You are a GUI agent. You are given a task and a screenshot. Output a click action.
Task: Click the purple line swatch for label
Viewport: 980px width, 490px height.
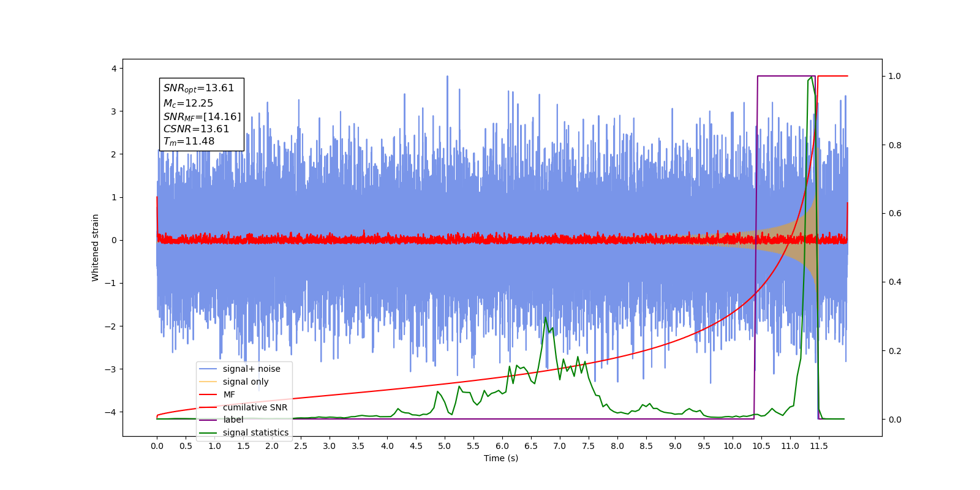pyautogui.click(x=208, y=420)
